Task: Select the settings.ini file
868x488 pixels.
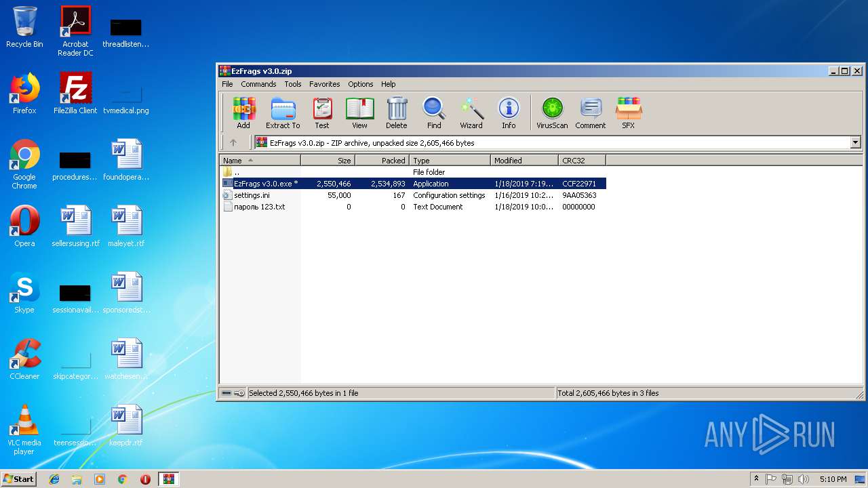Action: pos(413,195)
